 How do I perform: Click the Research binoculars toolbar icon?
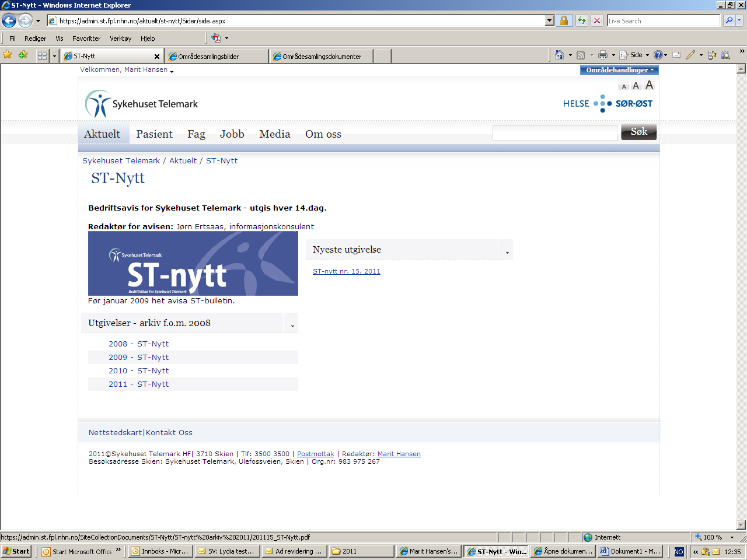[x=725, y=55]
